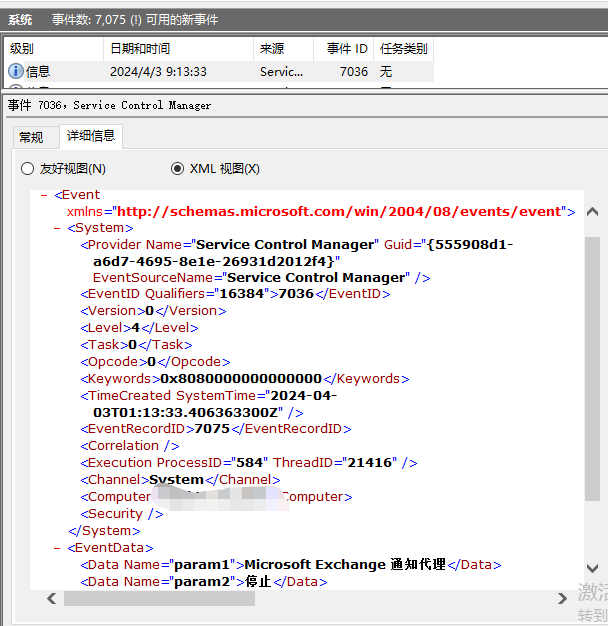Click the Channel System line
The image size is (608, 626).
(180, 480)
